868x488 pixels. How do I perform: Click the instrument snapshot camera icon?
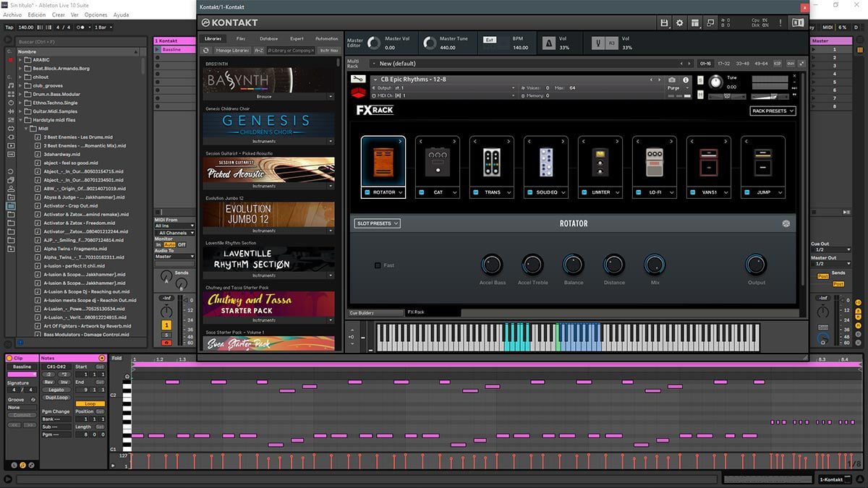[673, 80]
